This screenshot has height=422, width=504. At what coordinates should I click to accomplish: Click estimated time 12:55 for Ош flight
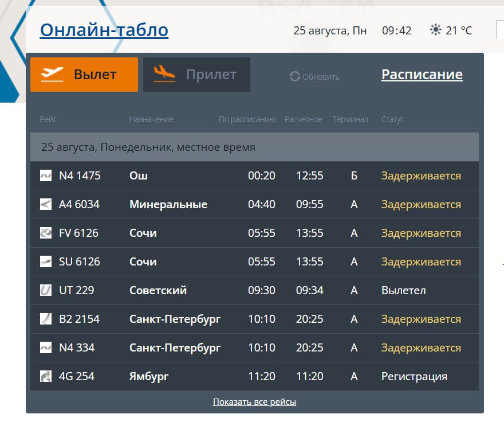point(309,175)
